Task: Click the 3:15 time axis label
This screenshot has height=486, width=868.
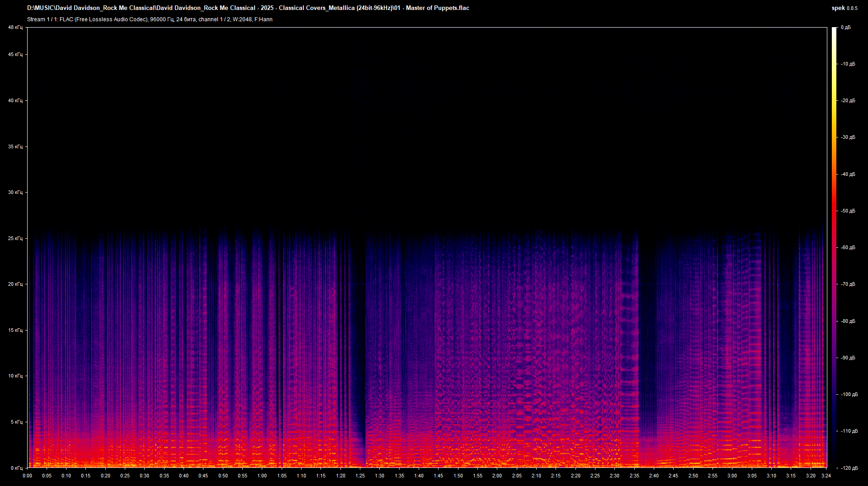Action: pyautogui.click(x=791, y=476)
